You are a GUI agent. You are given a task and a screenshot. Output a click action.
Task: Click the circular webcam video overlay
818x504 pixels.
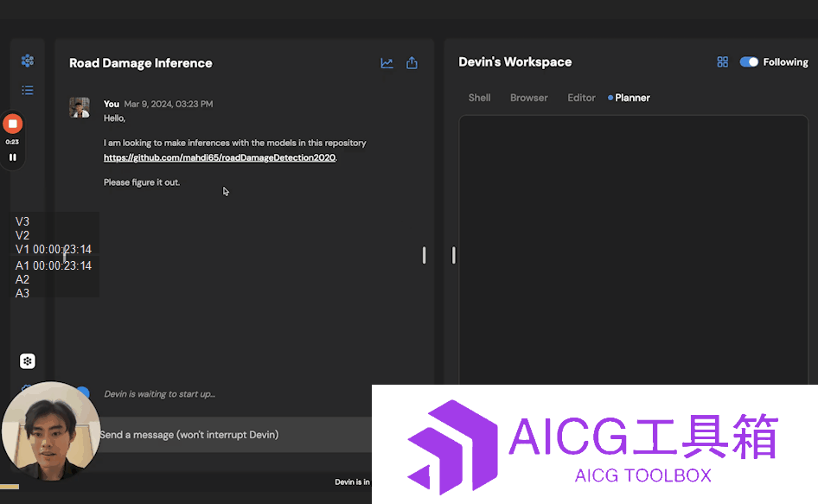(x=51, y=431)
